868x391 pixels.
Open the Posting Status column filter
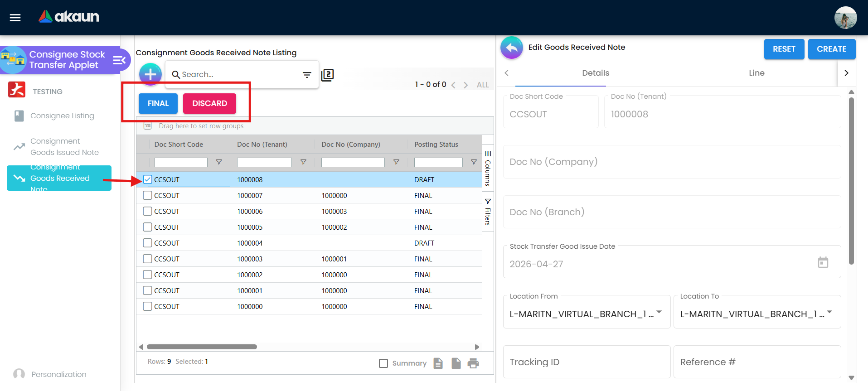474,162
